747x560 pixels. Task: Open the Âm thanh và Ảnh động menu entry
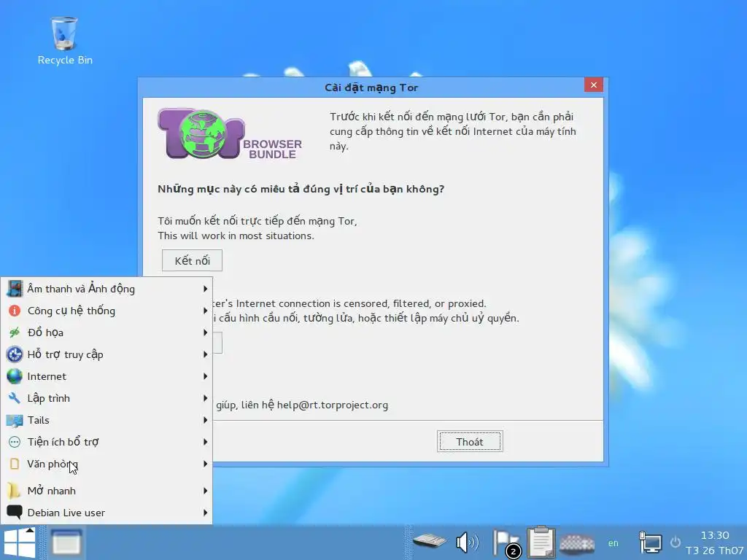click(x=107, y=289)
